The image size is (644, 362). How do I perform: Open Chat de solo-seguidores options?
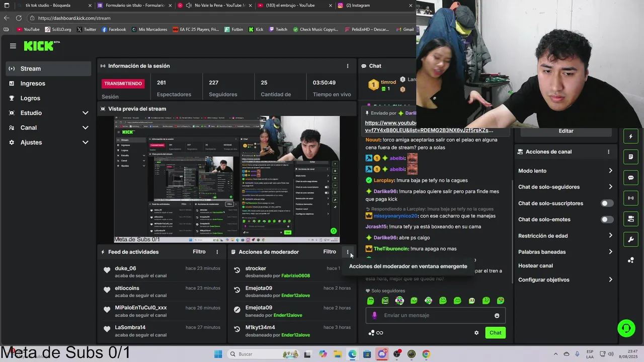coord(566,187)
